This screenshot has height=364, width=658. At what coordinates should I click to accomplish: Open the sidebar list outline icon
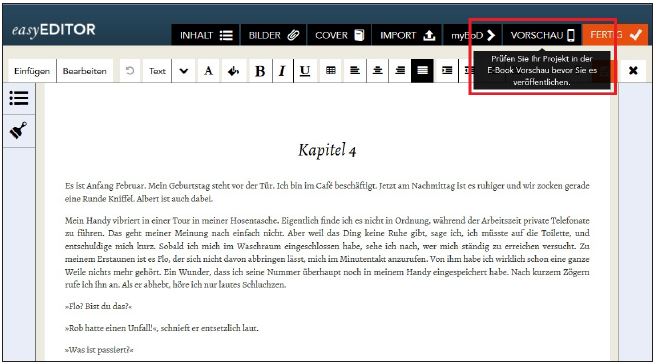[19, 98]
